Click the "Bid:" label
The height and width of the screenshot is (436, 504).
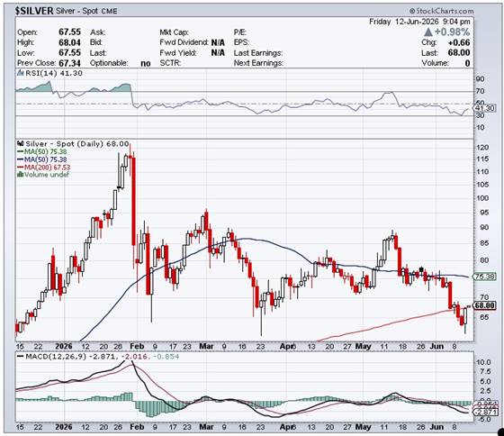click(96, 42)
